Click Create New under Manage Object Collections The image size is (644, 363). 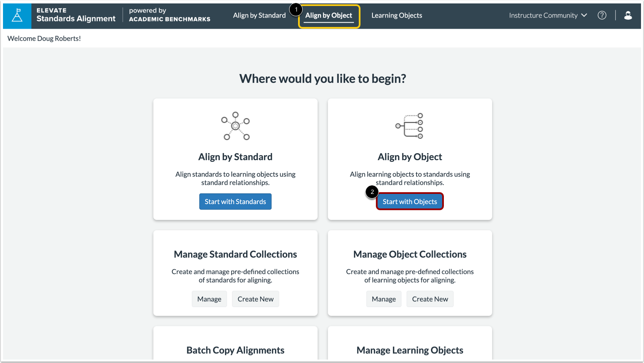pyautogui.click(x=430, y=299)
